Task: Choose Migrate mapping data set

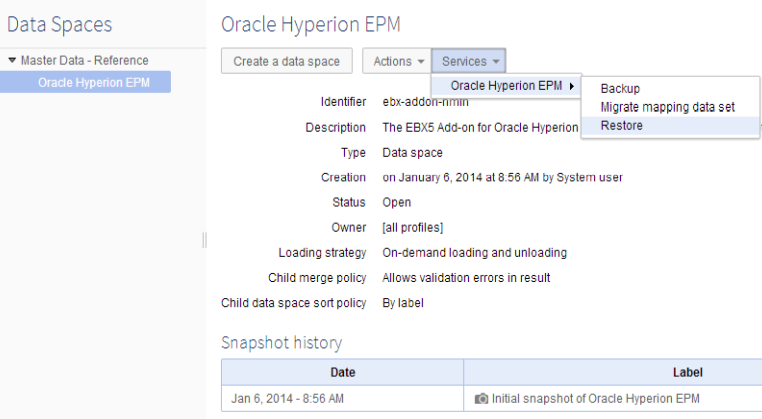Action: pyautogui.click(x=667, y=107)
